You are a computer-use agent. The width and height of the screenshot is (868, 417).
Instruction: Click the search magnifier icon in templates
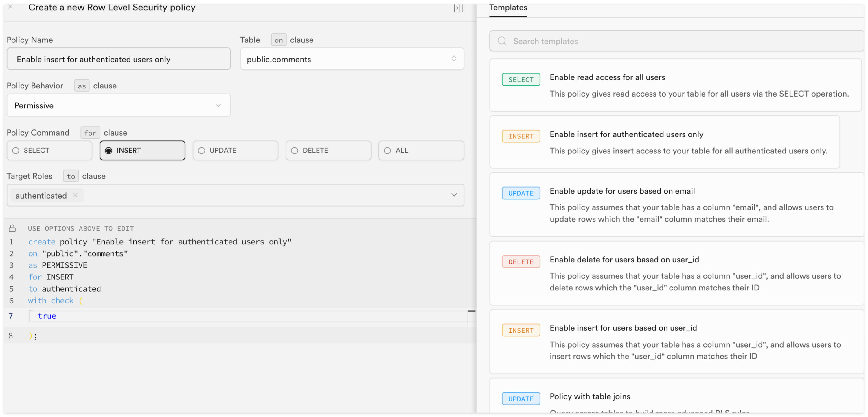(502, 41)
